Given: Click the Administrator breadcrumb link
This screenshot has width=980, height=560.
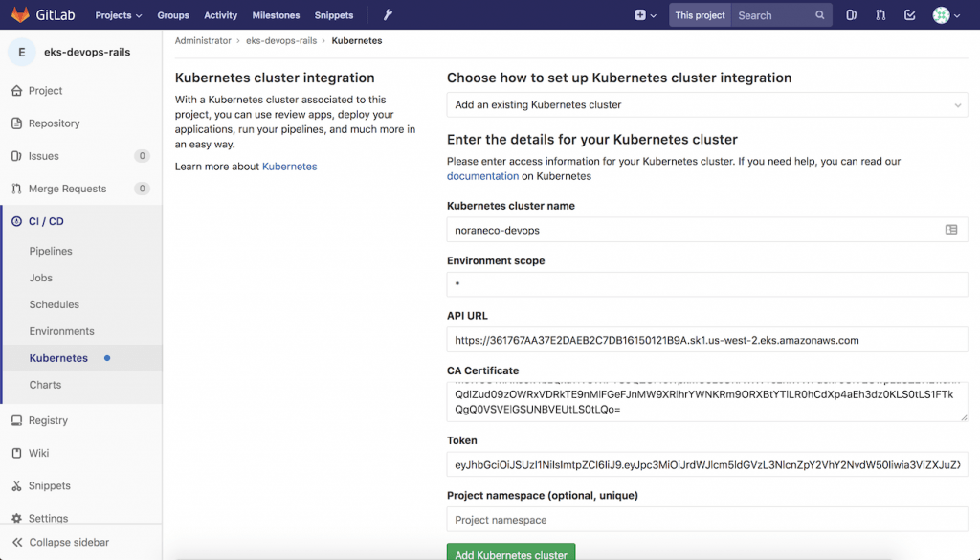Looking at the screenshot, I should click(203, 40).
